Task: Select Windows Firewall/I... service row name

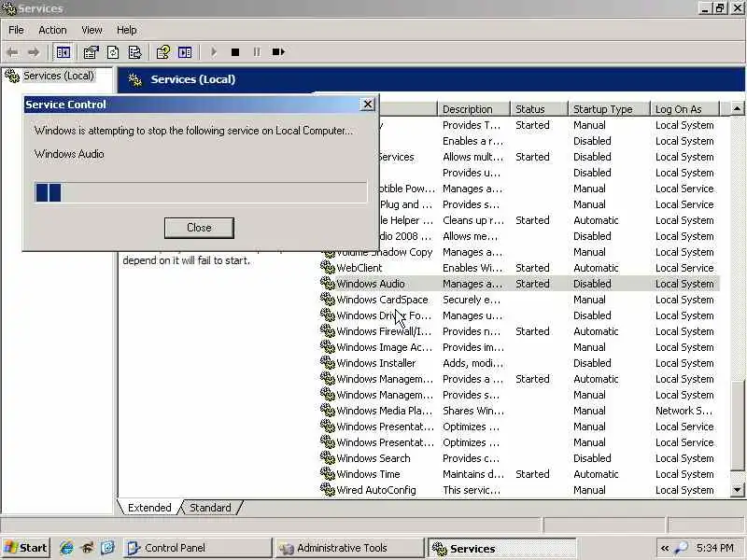Action: [384, 331]
